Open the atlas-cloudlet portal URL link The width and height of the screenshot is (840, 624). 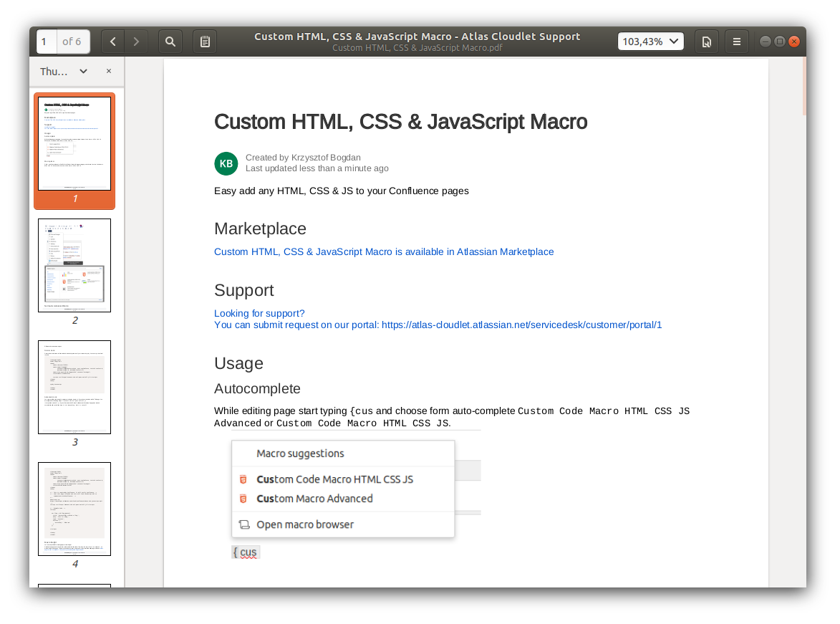click(522, 325)
